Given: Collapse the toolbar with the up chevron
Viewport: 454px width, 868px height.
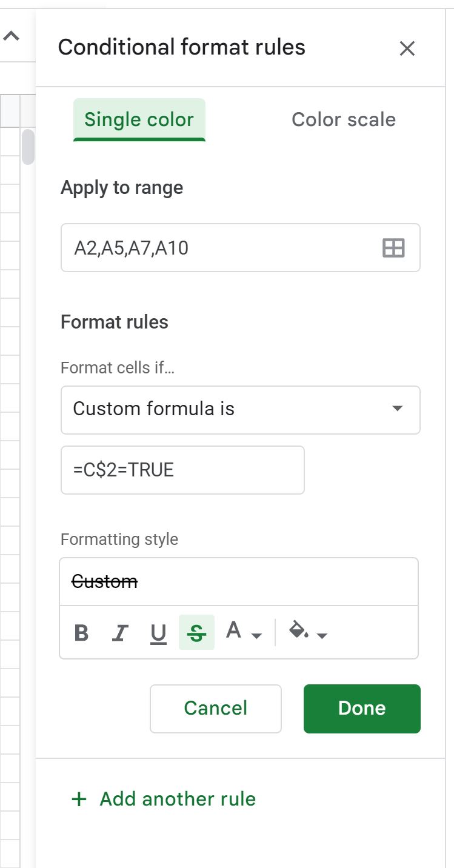Looking at the screenshot, I should pyautogui.click(x=11, y=36).
